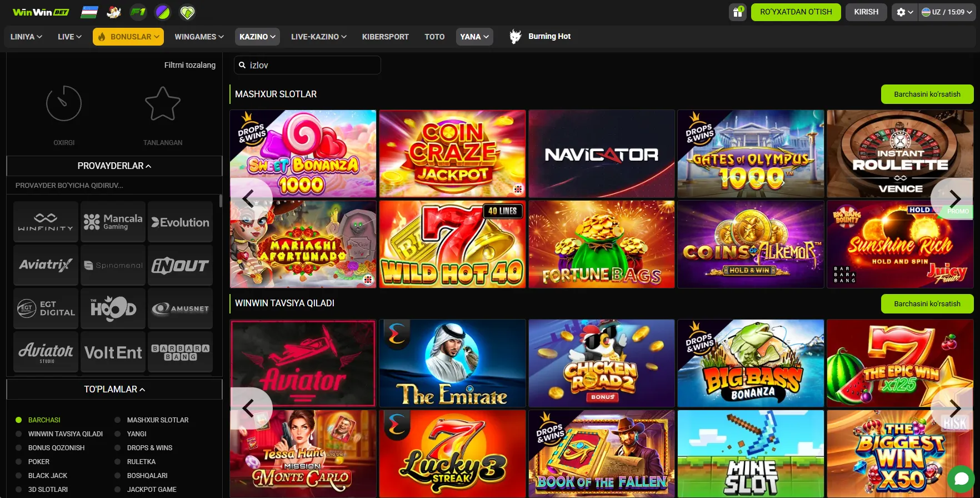The height and width of the screenshot is (498, 980).
Task: Go to KIBERSPORT tab
Action: pos(385,37)
